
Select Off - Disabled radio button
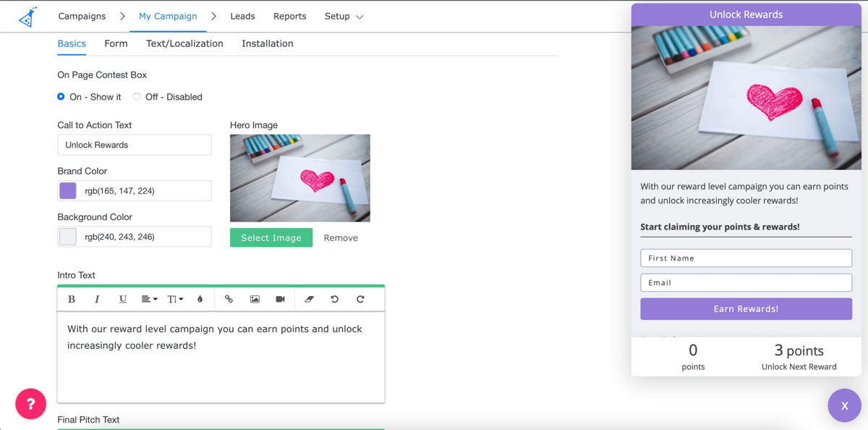click(x=137, y=96)
